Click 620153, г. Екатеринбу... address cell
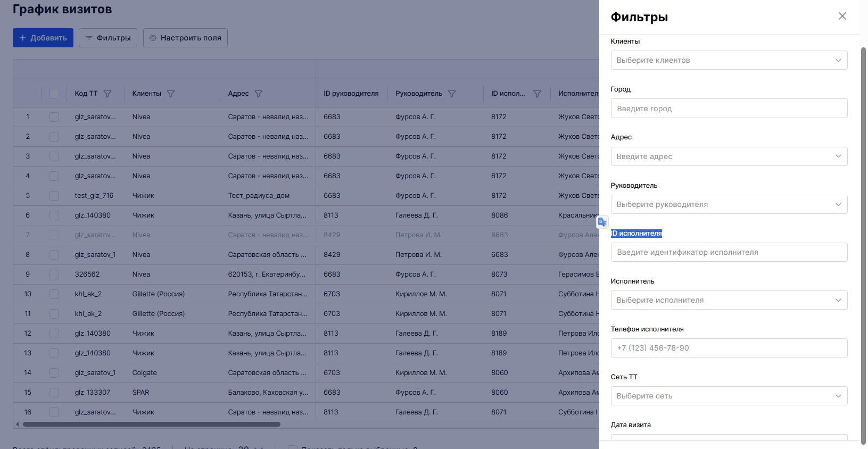This screenshot has height=449, width=868. [x=267, y=275]
